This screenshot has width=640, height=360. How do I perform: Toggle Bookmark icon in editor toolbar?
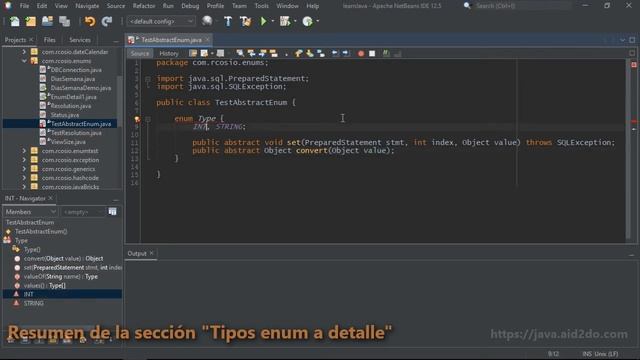[x=321, y=53]
